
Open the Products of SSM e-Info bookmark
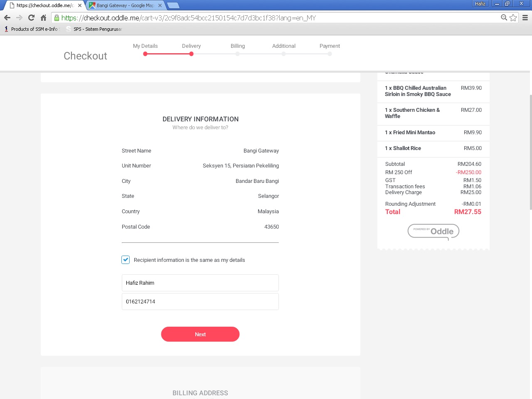tap(31, 29)
